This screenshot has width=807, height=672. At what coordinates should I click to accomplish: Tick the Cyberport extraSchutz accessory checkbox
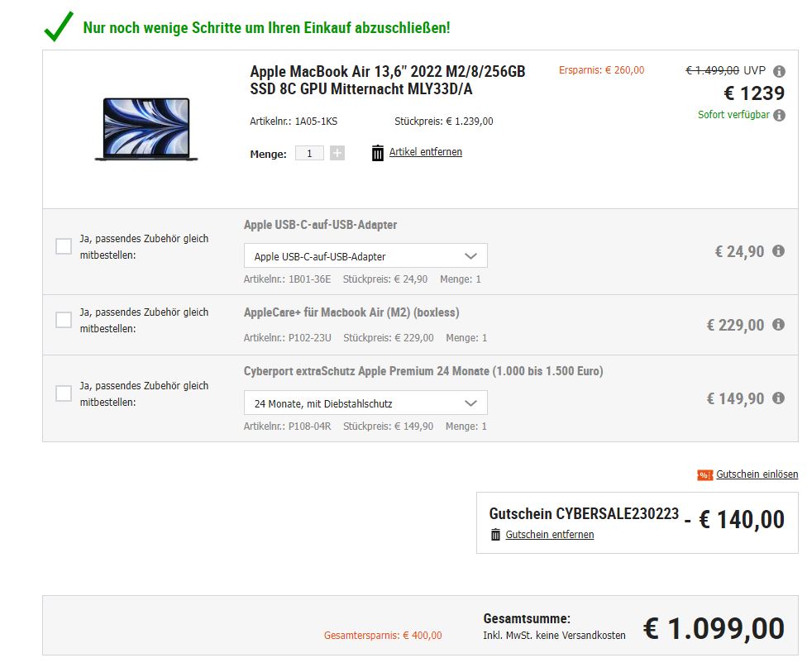click(64, 393)
